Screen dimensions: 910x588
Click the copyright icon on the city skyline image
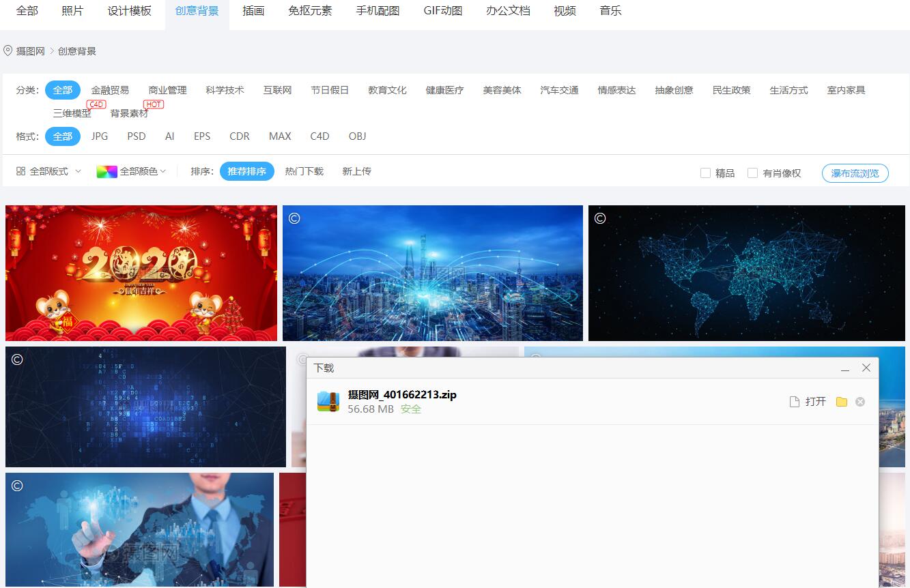[295, 218]
